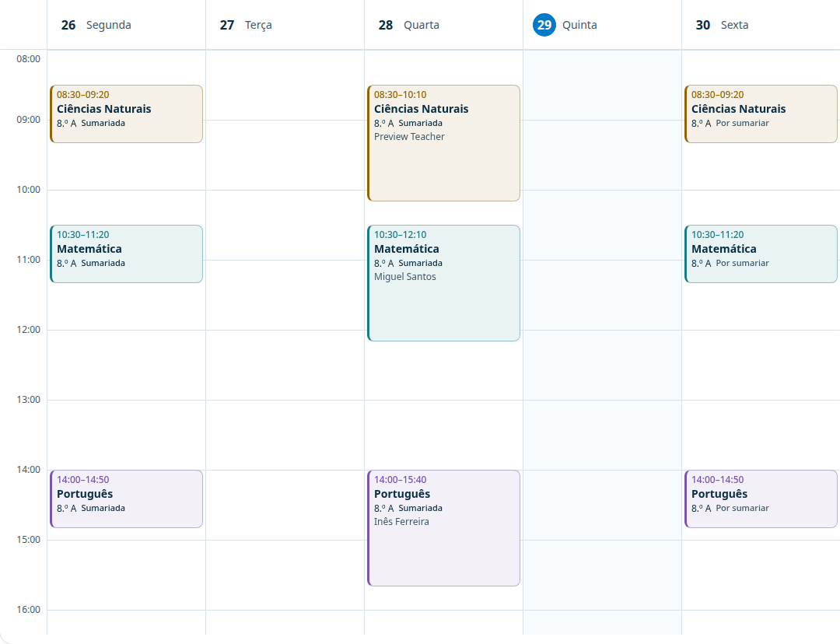The image size is (840, 644).
Task: Click 'Sumariada' status on Monday Português
Action: click(x=103, y=508)
